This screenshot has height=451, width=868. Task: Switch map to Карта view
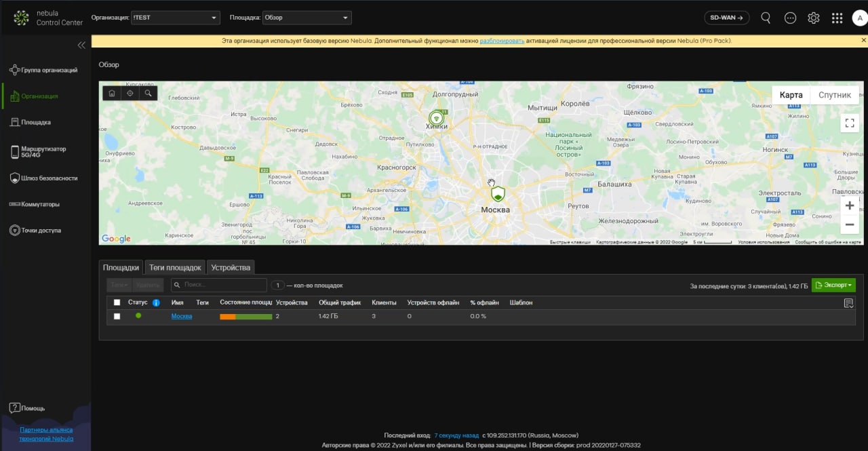click(x=791, y=95)
